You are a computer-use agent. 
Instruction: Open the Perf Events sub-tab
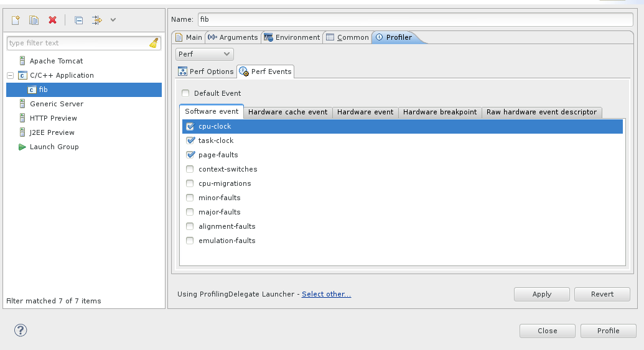[265, 71]
